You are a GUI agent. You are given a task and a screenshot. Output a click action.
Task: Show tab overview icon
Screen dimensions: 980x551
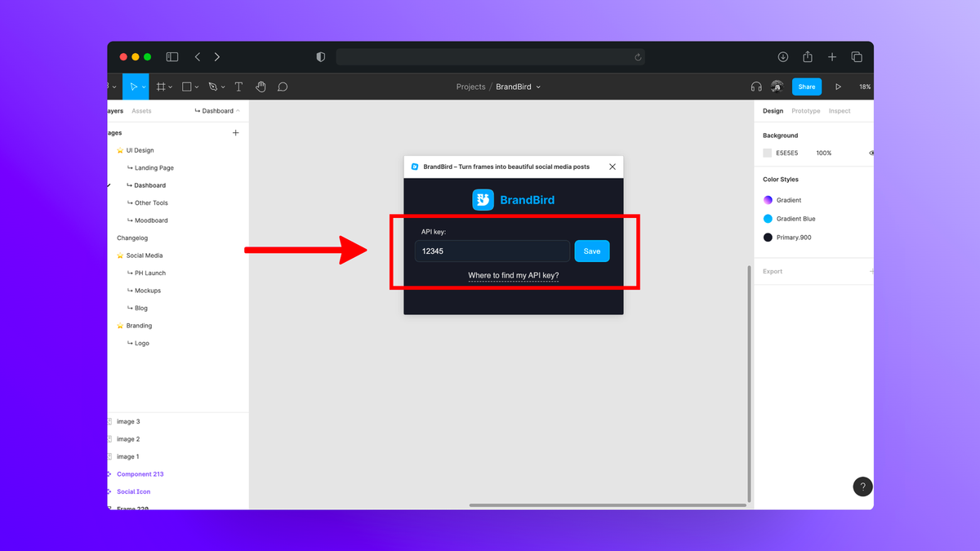click(x=857, y=57)
